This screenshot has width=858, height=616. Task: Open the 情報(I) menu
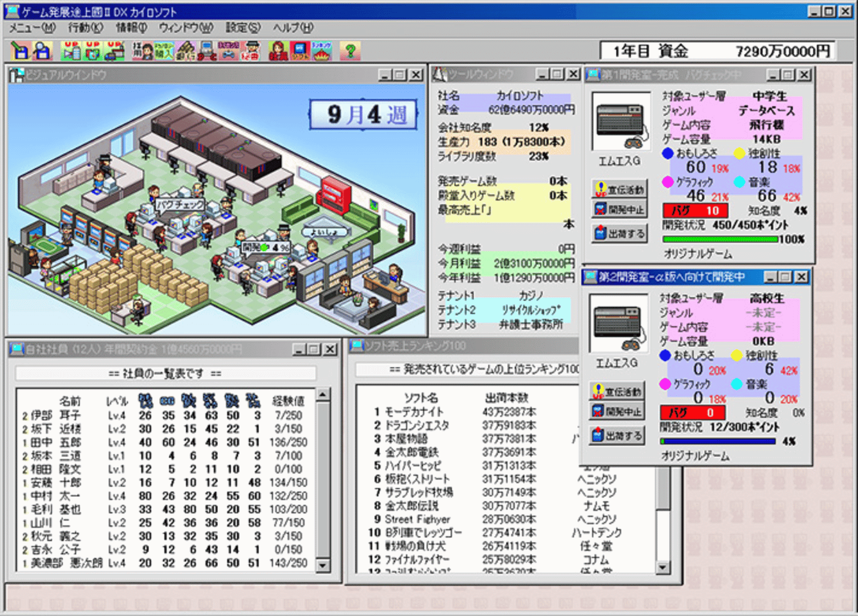(x=132, y=27)
